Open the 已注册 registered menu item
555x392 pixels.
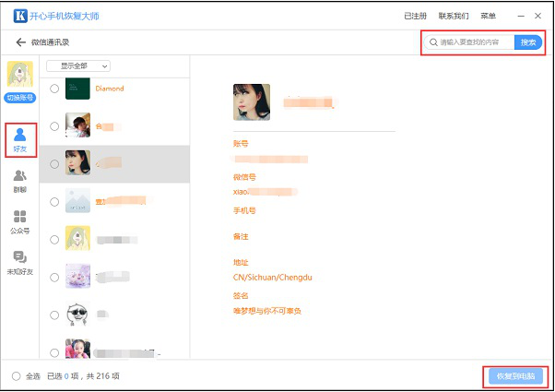tap(416, 16)
